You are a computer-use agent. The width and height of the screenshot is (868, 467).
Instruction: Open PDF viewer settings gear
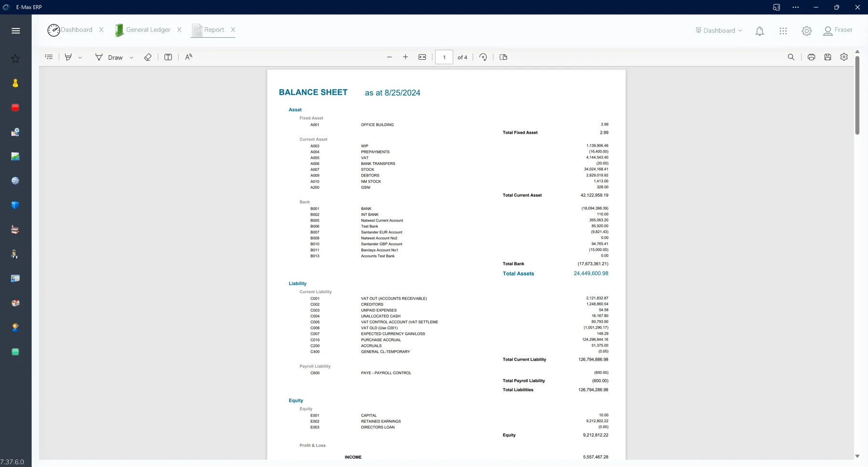click(x=844, y=57)
